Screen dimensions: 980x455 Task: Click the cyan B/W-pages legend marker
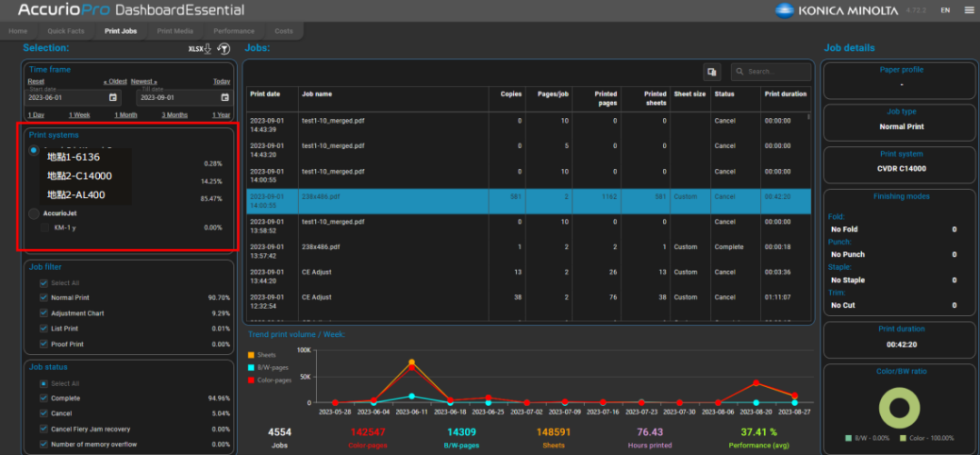point(251,367)
